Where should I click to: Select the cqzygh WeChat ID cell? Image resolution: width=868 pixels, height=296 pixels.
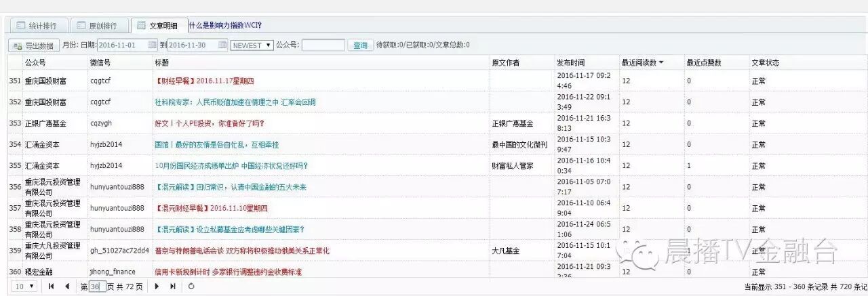click(x=101, y=124)
